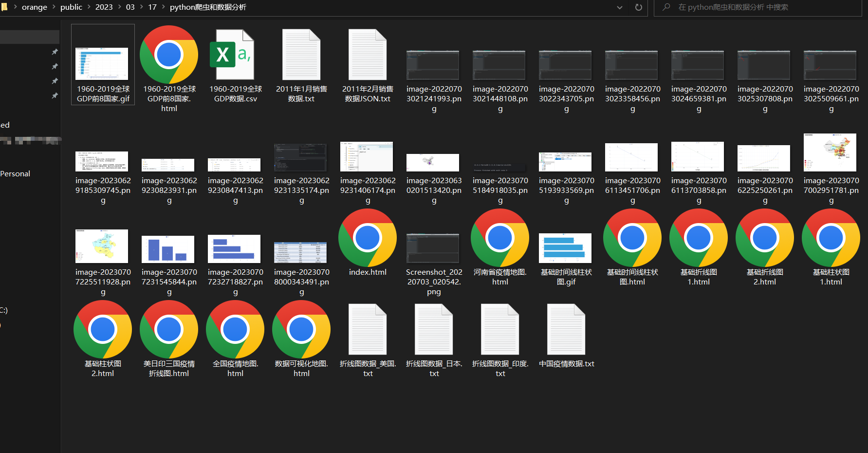Select the 1960-2019全球GDP数据.csv Excel icon
Image resolution: width=868 pixels, height=453 pixels.
pyautogui.click(x=232, y=55)
